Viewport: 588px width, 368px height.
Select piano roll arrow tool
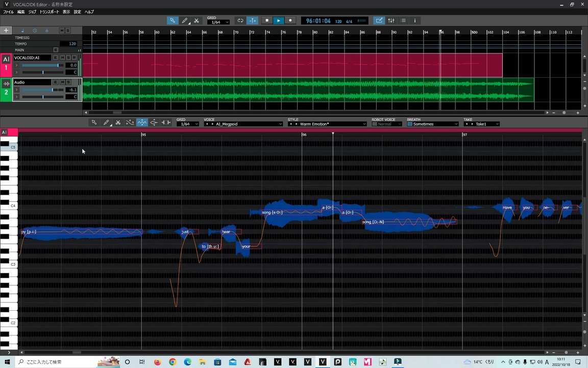coord(94,123)
